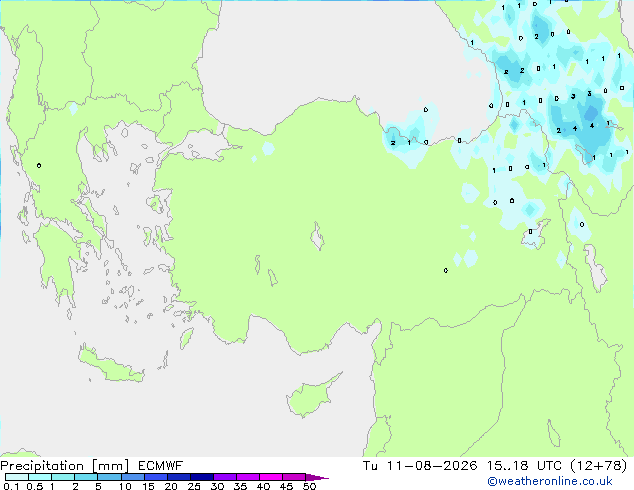This screenshot has width=634, height=490.
Task: Pick the 0.5–1 mm legend swatch
Action: click(x=40, y=477)
